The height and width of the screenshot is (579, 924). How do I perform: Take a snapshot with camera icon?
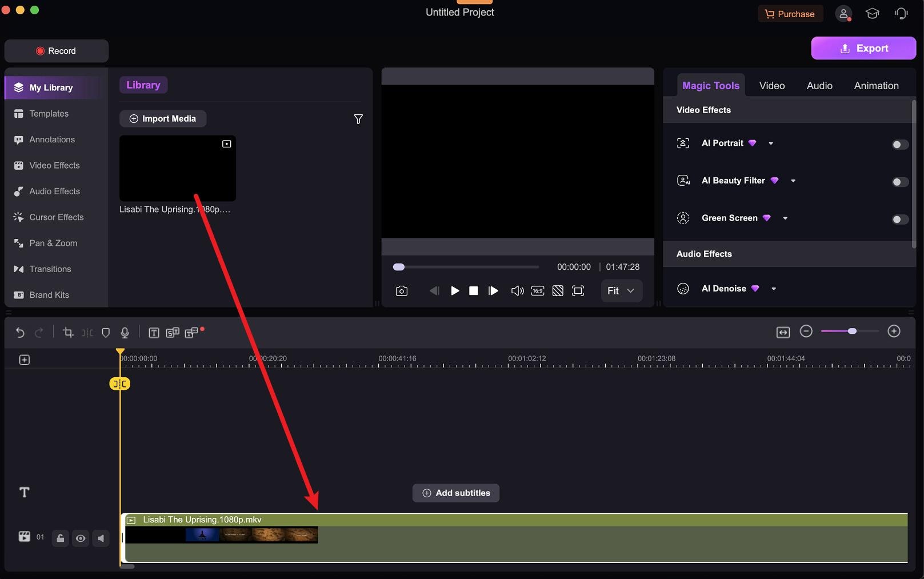[x=402, y=291]
